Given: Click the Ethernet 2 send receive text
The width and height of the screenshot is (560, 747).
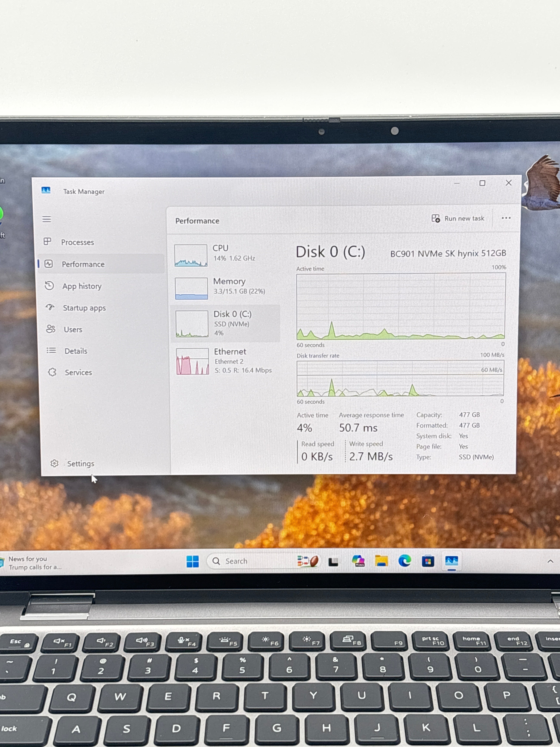Looking at the screenshot, I should (243, 370).
